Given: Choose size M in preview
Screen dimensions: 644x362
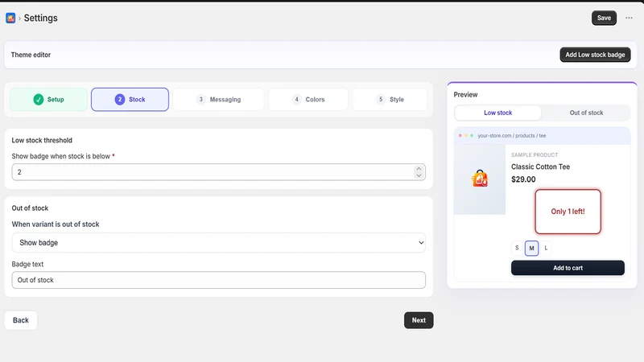Looking at the screenshot, I should tap(531, 248).
